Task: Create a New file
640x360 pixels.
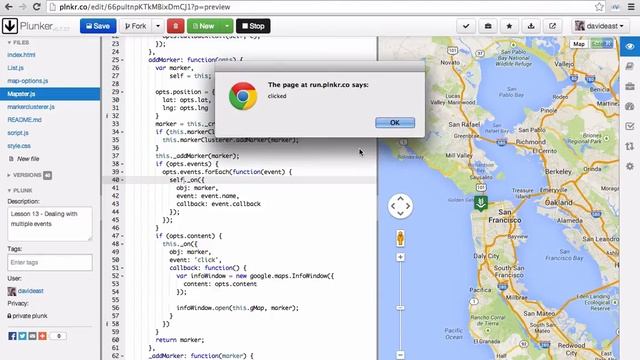Action: coord(24,159)
